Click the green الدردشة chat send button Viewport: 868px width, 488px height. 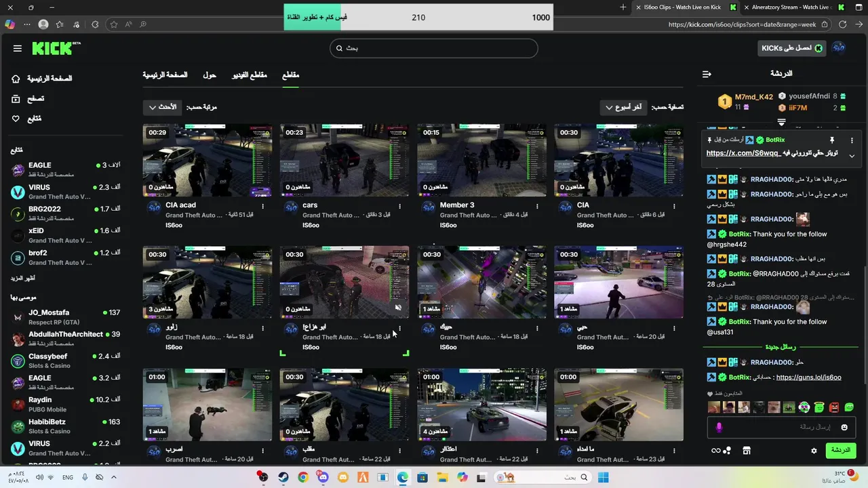[x=841, y=451]
